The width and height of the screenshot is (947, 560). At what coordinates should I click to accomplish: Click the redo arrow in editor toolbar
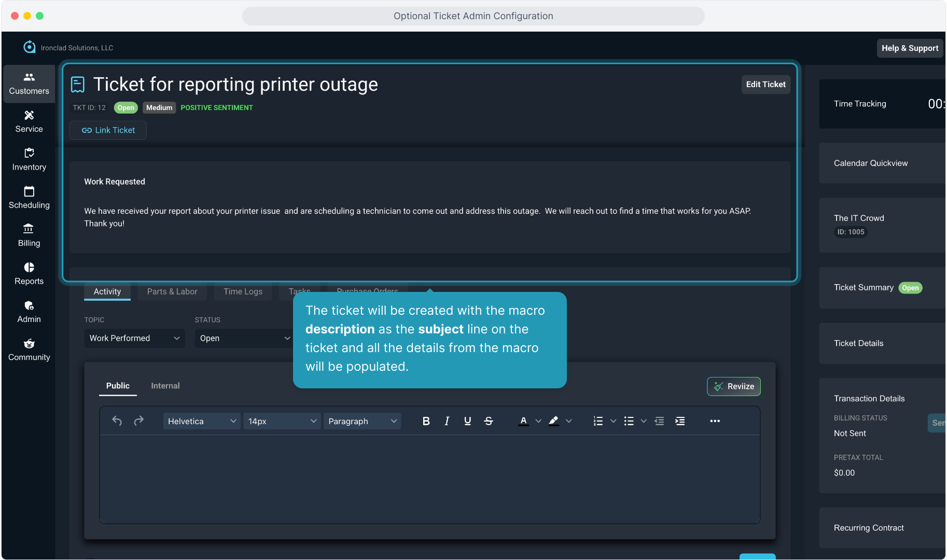[x=138, y=421]
